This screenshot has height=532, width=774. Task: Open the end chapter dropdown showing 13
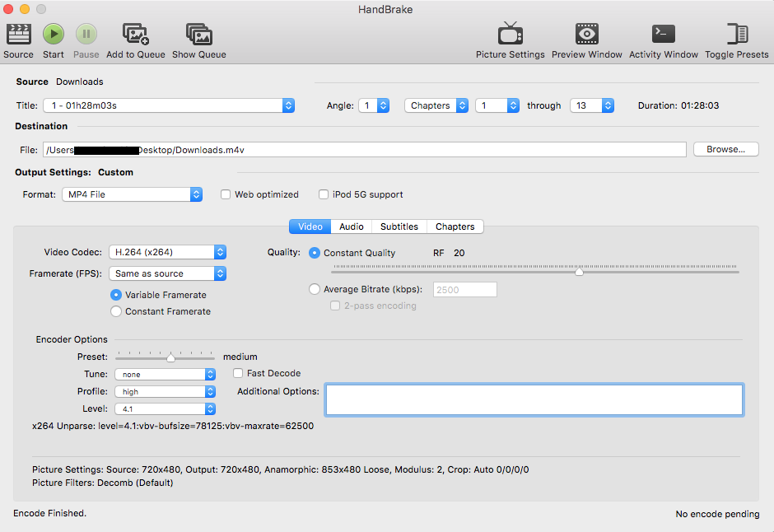pos(592,105)
